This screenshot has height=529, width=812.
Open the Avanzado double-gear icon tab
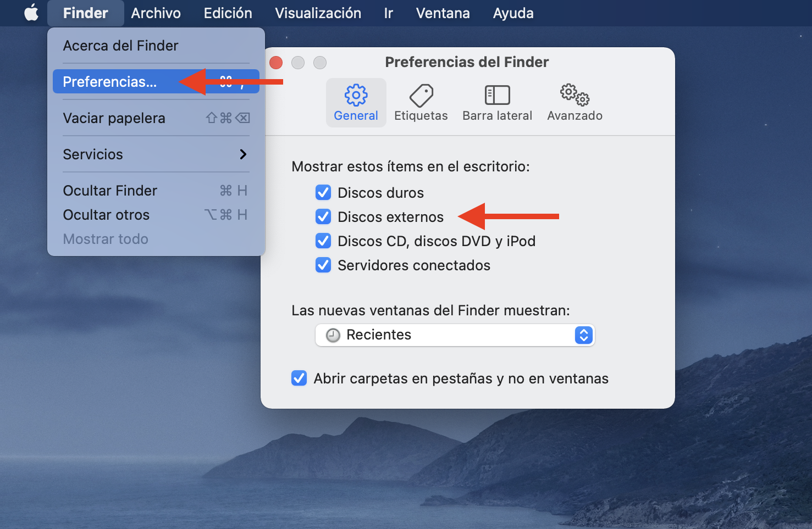coord(575,103)
